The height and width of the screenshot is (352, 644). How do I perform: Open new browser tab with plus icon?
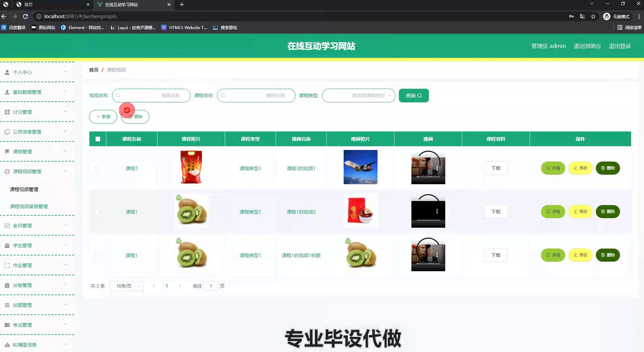point(182,4)
